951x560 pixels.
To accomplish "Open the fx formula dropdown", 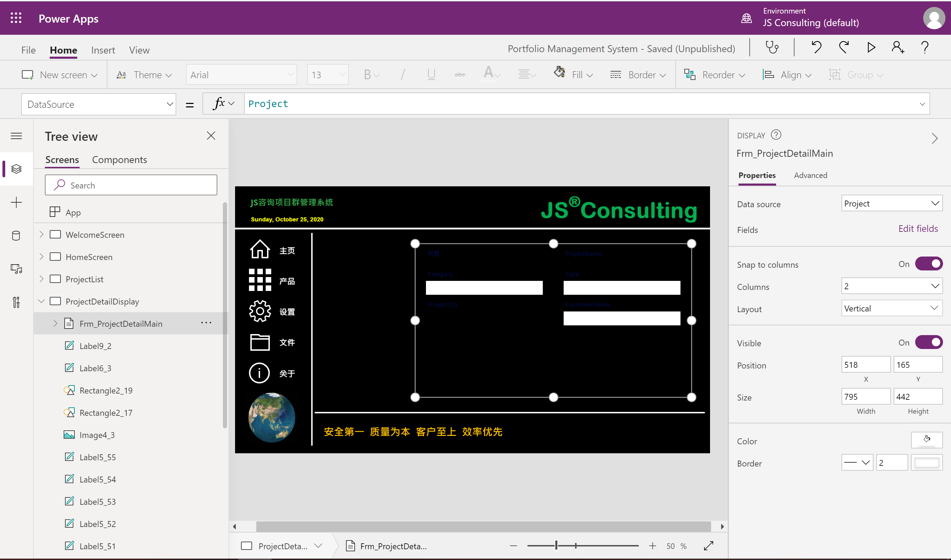I will click(x=224, y=103).
